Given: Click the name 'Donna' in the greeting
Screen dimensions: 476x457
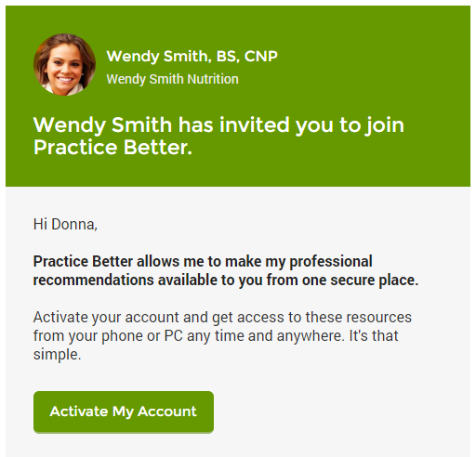Looking at the screenshot, I should pyautogui.click(x=73, y=224).
